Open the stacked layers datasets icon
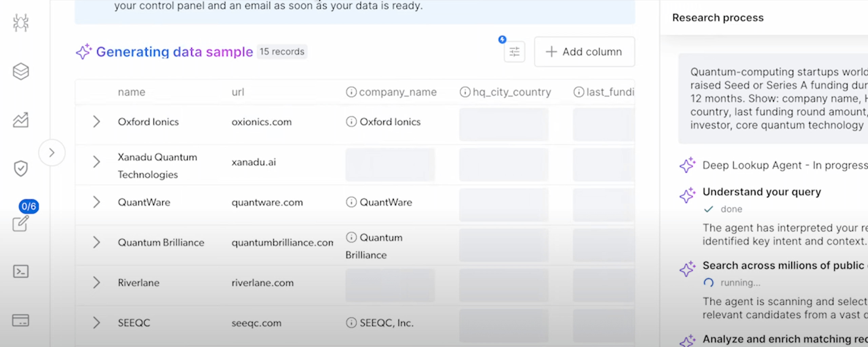Viewport: 868px width, 347px height. point(21,71)
